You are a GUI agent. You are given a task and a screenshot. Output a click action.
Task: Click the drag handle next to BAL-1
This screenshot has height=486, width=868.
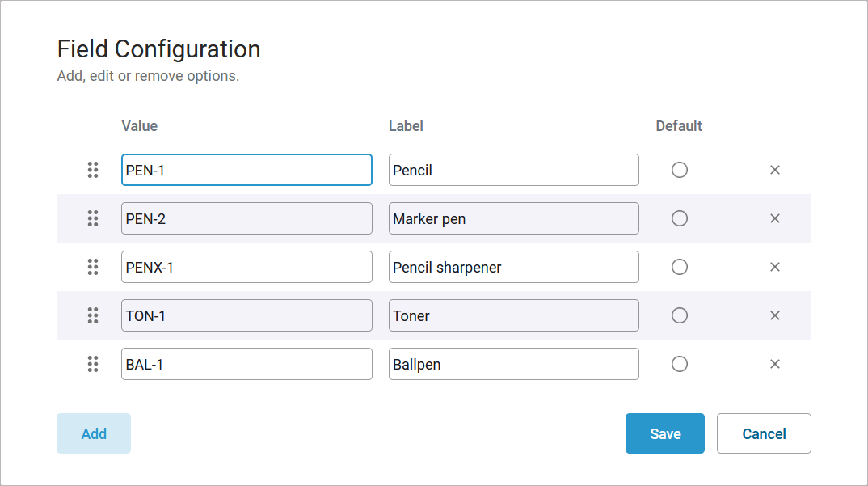tap(93, 364)
